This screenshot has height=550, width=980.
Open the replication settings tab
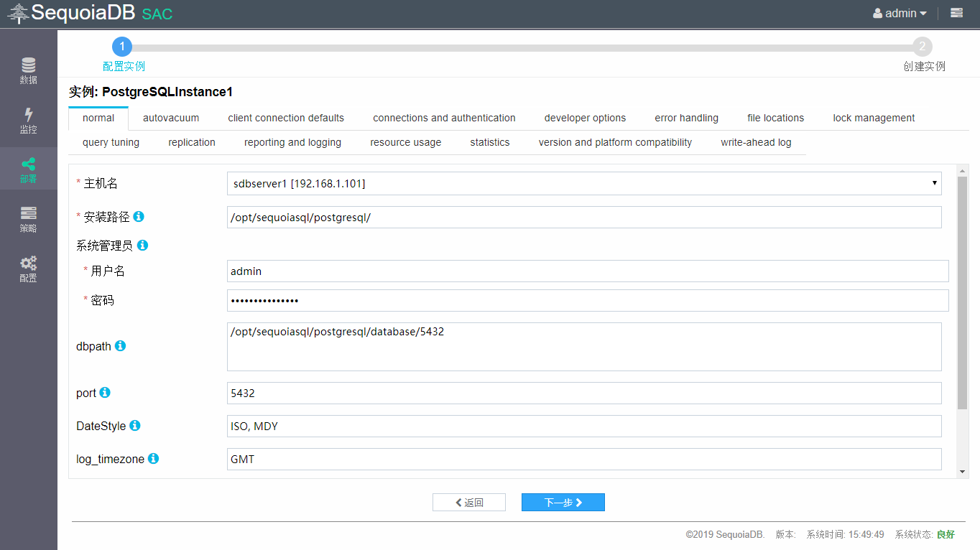pyautogui.click(x=191, y=142)
